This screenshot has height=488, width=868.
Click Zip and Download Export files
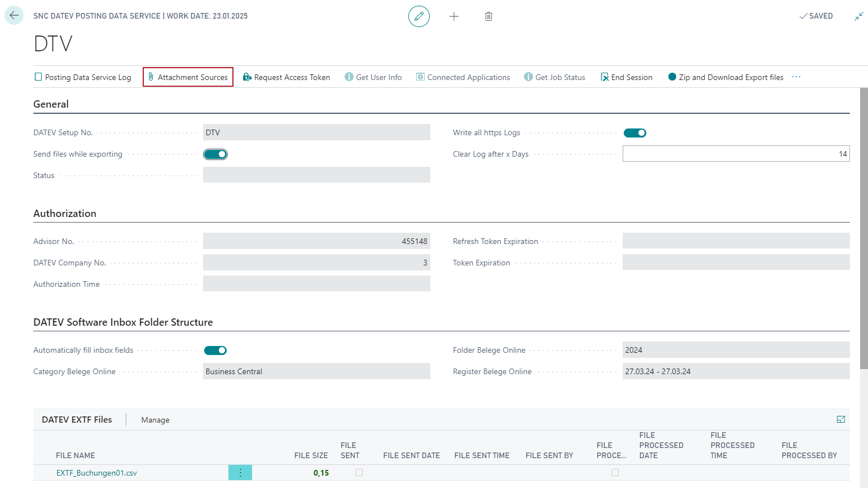(726, 77)
